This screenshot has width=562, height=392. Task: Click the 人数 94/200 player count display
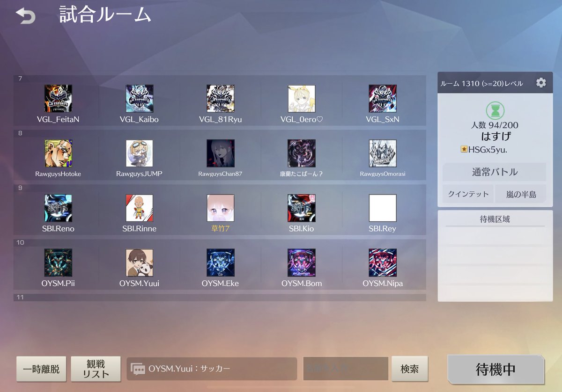tap(495, 125)
